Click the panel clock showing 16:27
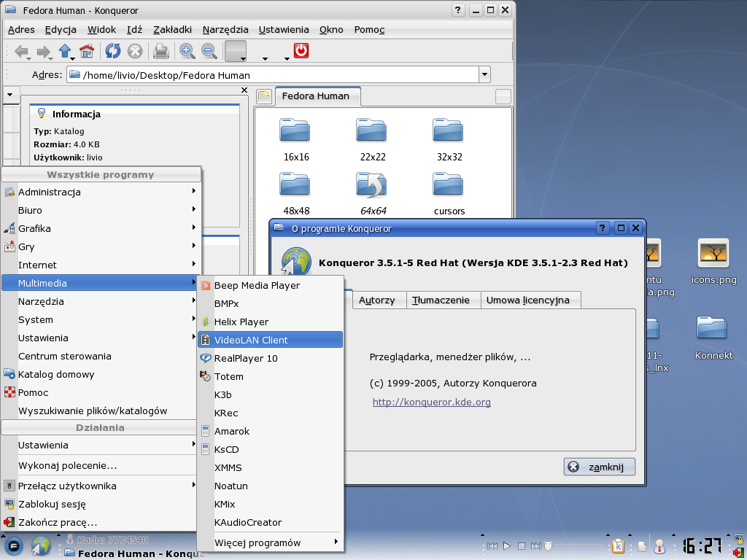This screenshot has width=747, height=560. tap(703, 545)
